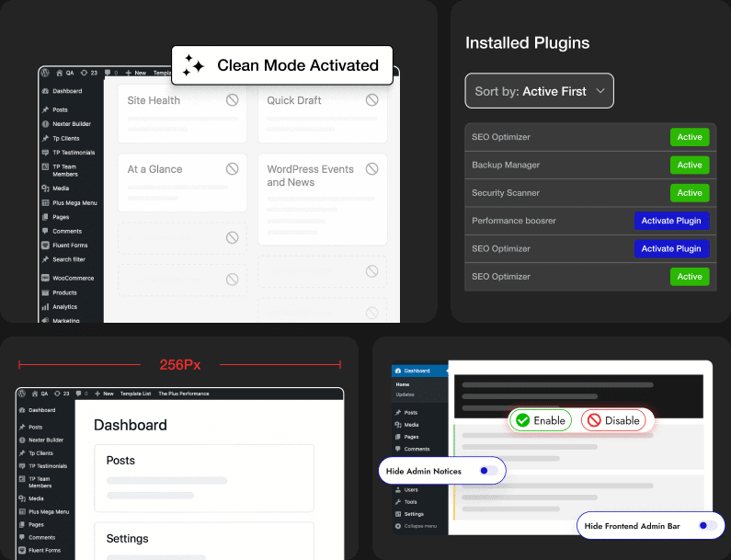Click disable icon on WordPress Events and News

[x=372, y=169]
